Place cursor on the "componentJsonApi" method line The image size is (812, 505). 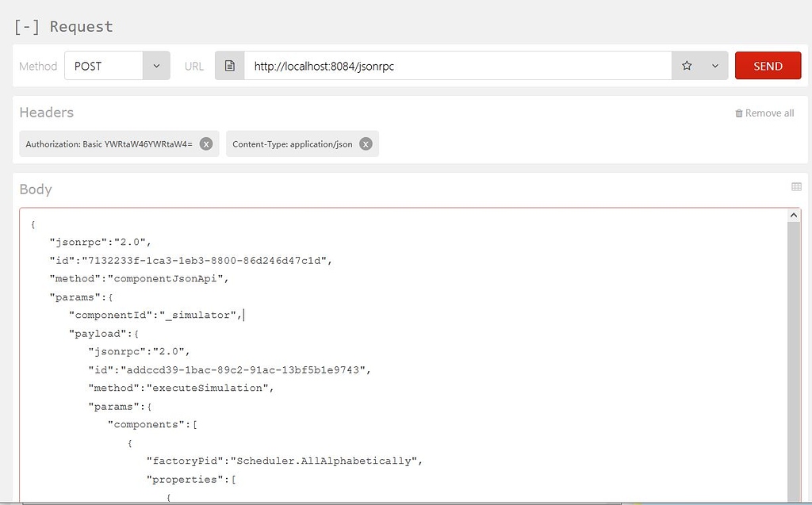(139, 278)
